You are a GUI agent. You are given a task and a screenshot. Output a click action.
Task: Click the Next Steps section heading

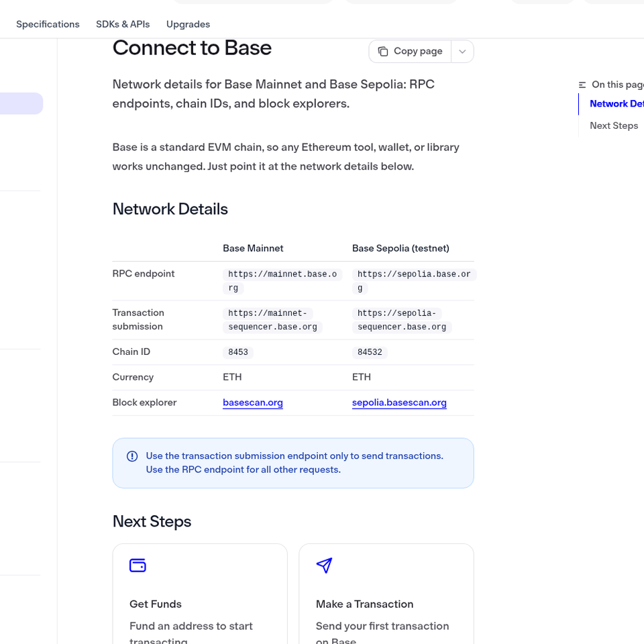click(152, 522)
